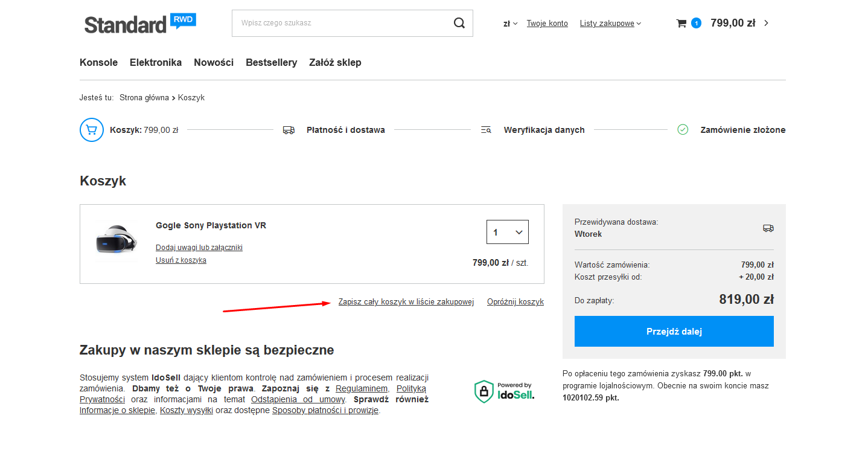Click Usuń z koszyka link

181,260
